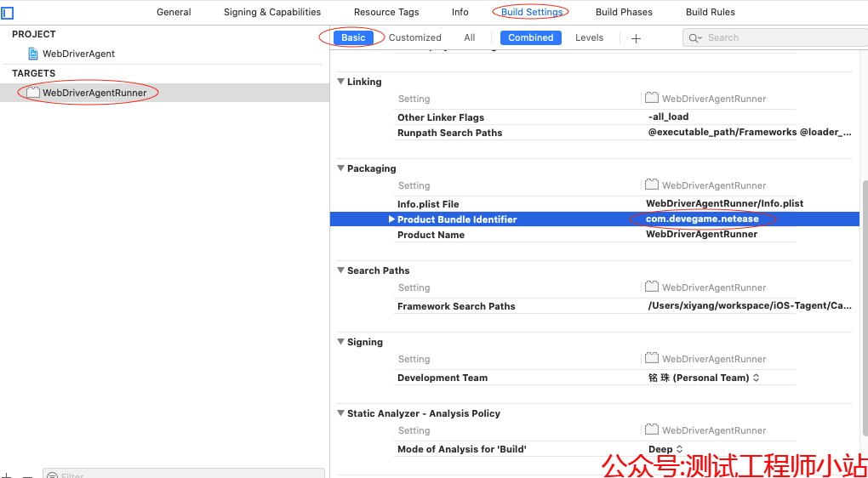The image size is (868, 478).
Task: Select the Customized settings filter
Action: [414, 37]
